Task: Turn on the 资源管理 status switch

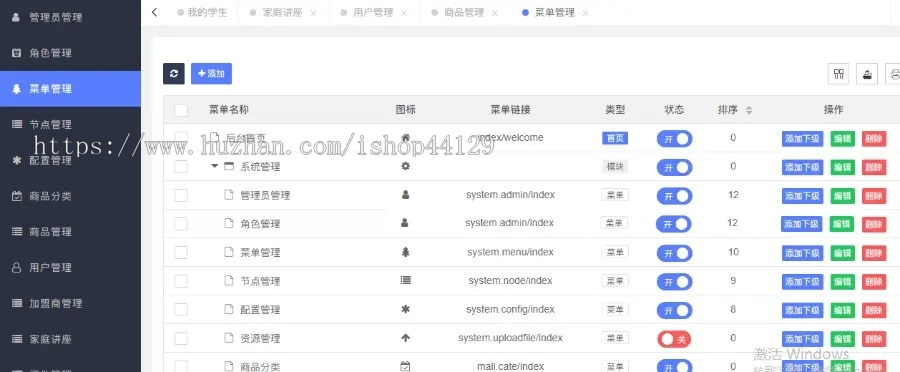Action: pyautogui.click(x=674, y=339)
